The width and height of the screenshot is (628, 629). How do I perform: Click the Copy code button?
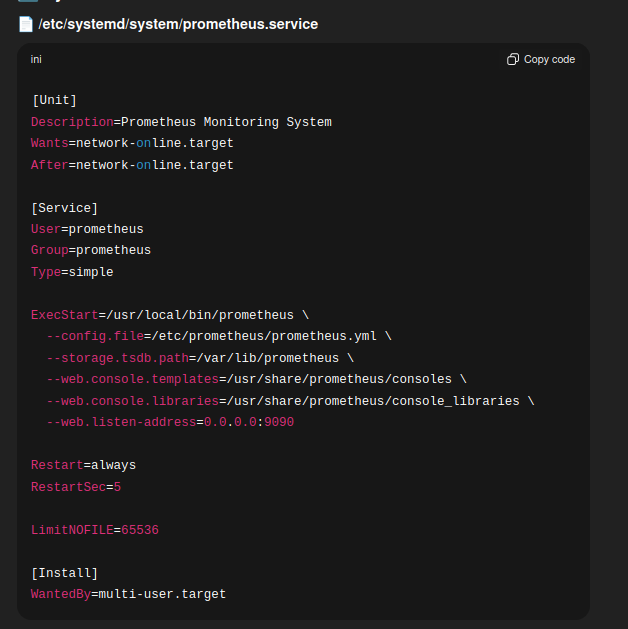tap(541, 59)
